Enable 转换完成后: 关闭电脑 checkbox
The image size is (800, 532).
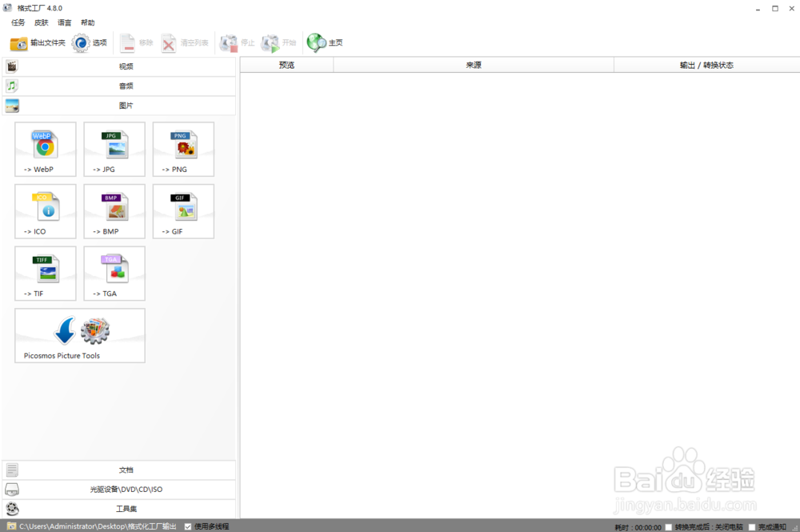668,527
